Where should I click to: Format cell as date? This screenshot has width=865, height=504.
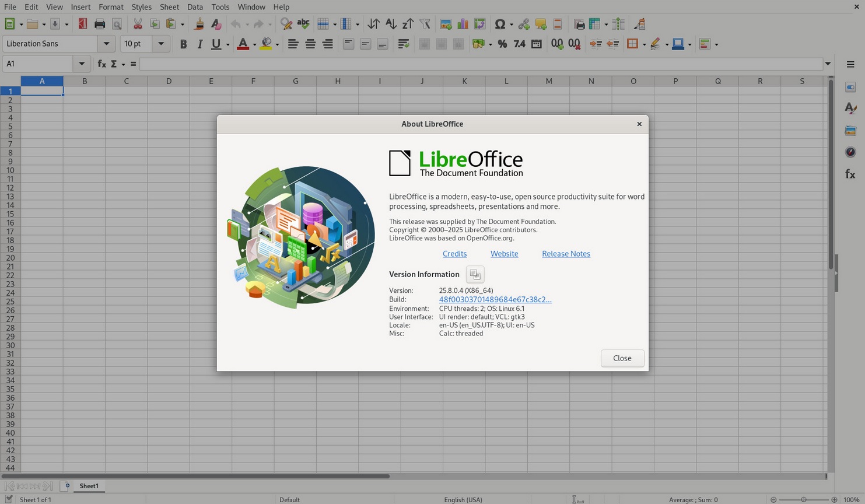537,44
